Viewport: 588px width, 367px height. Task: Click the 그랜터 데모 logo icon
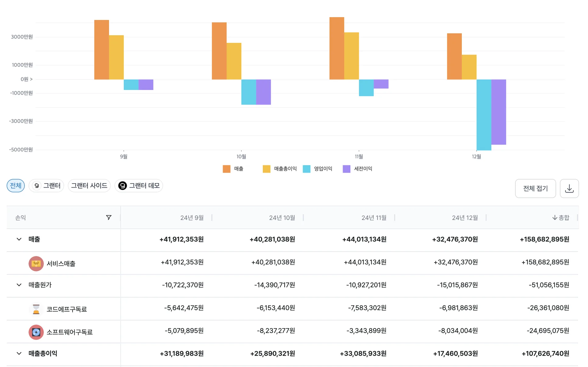[123, 185]
